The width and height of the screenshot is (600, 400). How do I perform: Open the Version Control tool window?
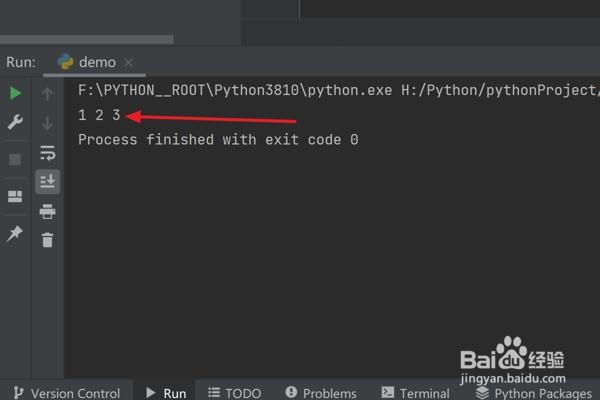(x=66, y=393)
